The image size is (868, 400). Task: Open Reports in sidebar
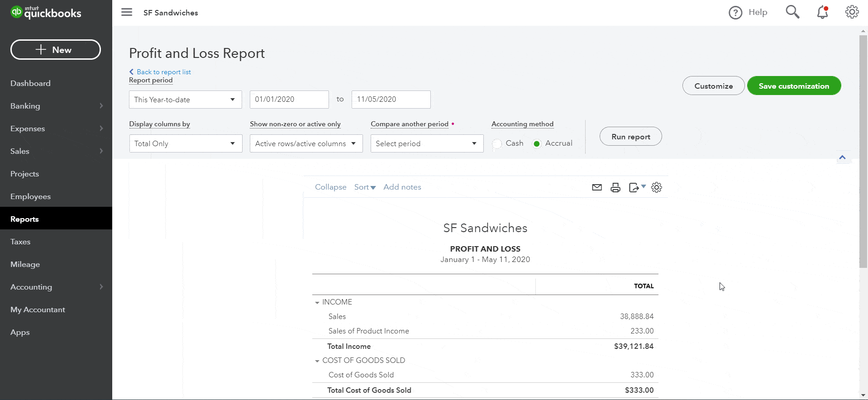[x=24, y=219]
